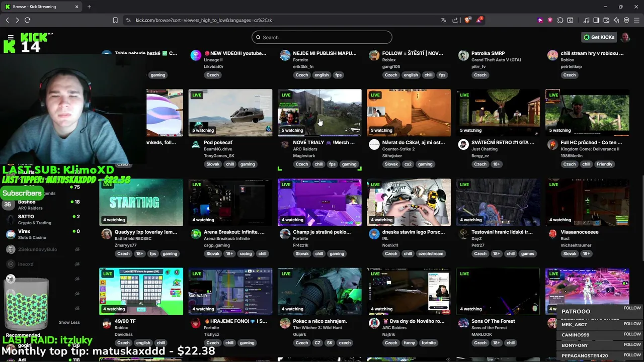The image size is (644, 362).
Task: Open a new tab with the plus icon
Action: point(89,7)
